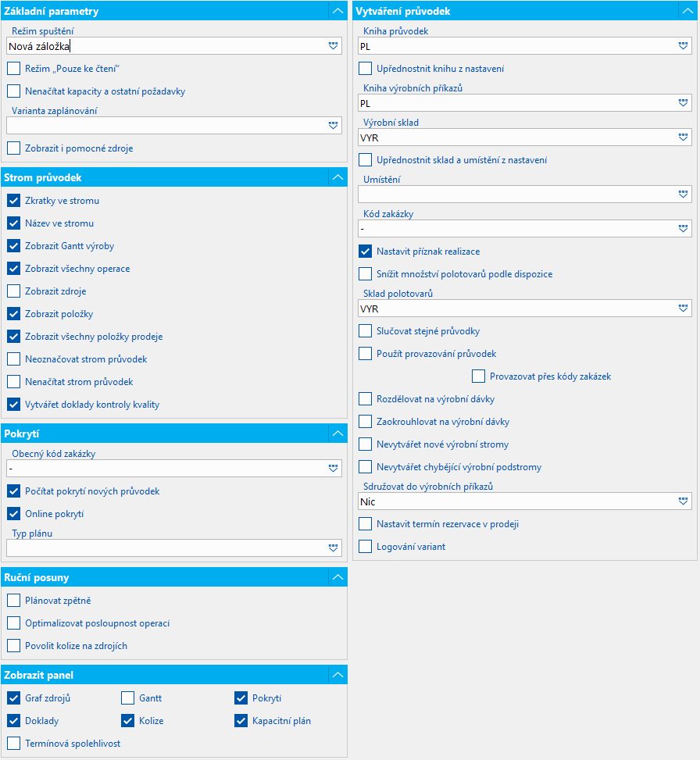Expand the Sdružovat do výrobních příkazů dropdown
This screenshot has height=760, width=700.
pyautogui.click(x=684, y=501)
